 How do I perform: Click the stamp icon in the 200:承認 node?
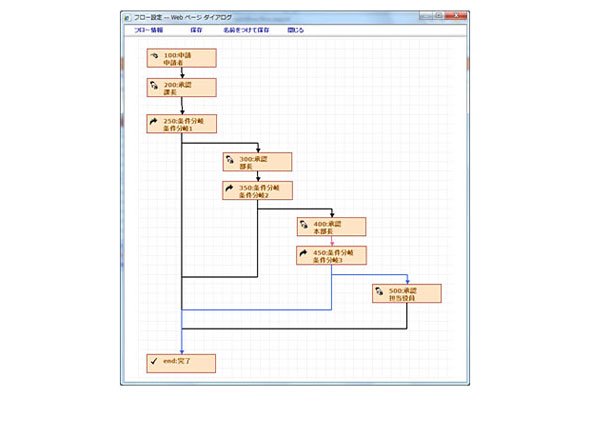coord(154,85)
